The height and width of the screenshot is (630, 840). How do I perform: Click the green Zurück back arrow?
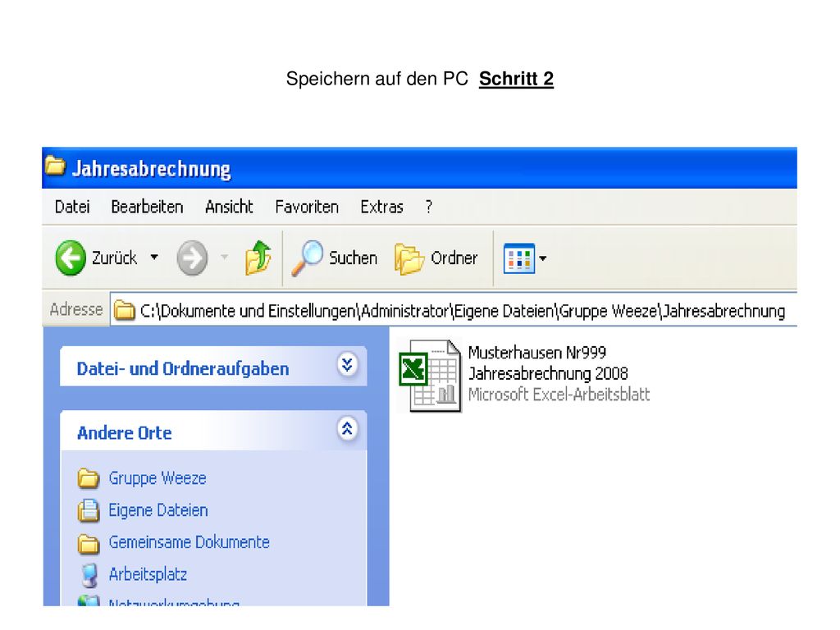pyautogui.click(x=71, y=258)
